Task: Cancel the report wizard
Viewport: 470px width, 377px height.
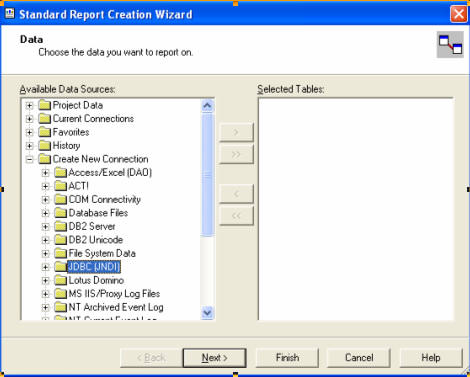Action: point(359,358)
